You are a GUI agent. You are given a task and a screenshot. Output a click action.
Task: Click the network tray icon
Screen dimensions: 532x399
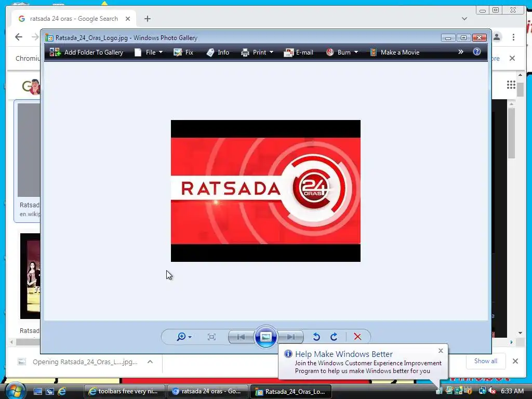(482, 391)
